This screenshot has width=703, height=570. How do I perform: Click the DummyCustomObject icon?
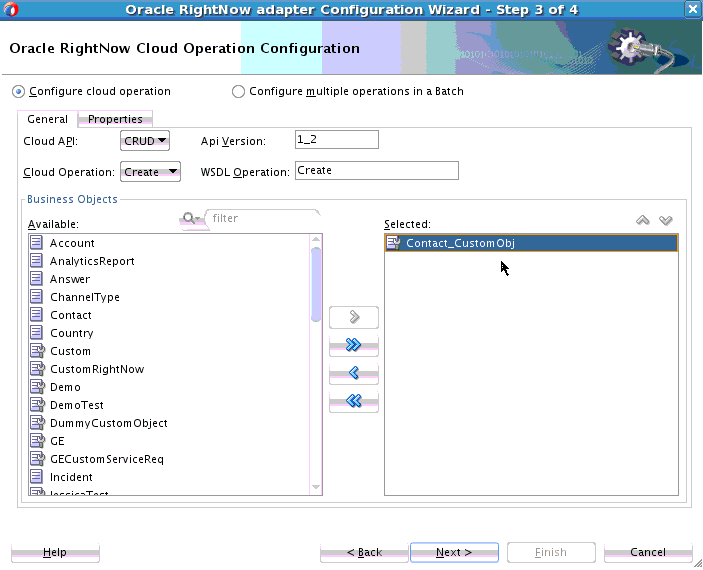pos(38,422)
